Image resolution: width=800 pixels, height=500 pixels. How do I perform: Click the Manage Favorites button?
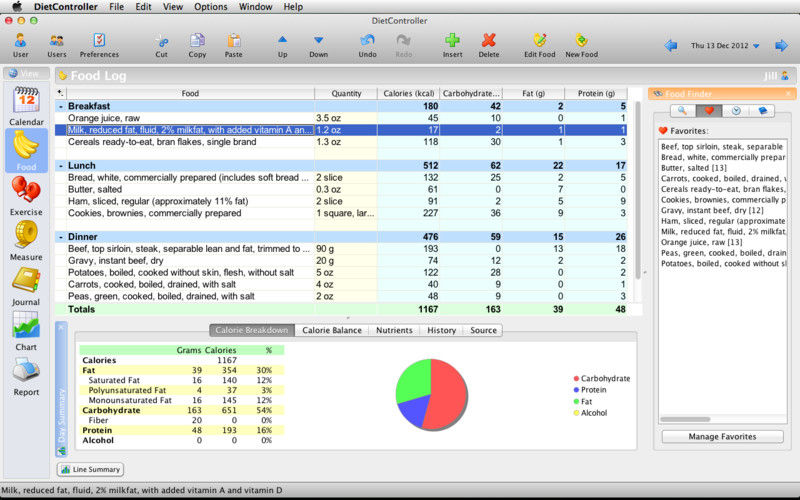point(722,437)
